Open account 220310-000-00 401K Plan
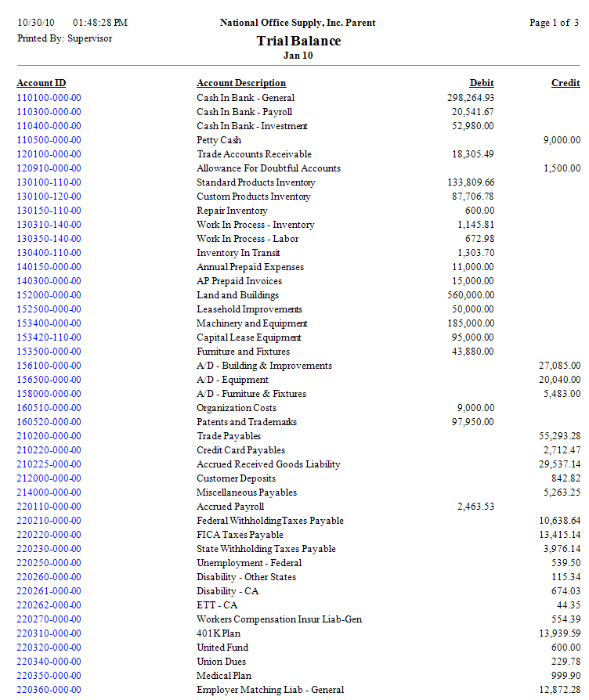Viewport: 589px width, 700px height. [49, 633]
